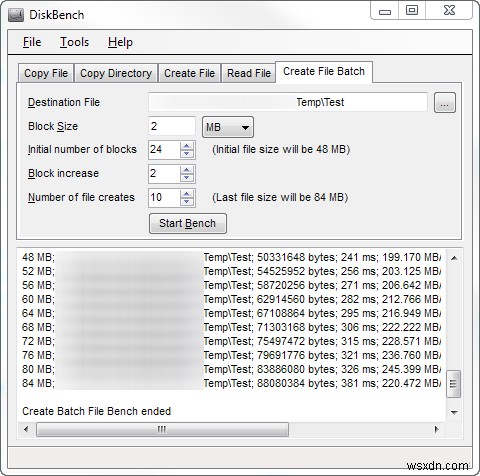Select the Create File Batch tab
Viewport: 480px width, 476px height.
324,71
